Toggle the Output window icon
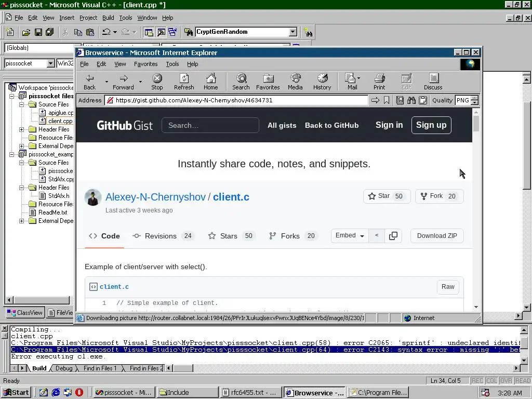This screenshot has width=532, height=399. point(161,32)
